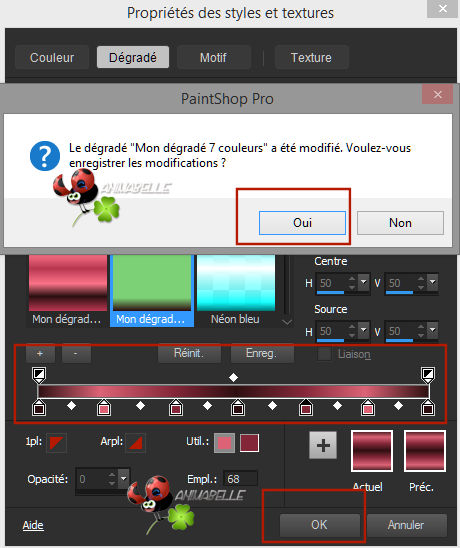460x548 pixels.
Task: Switch to the Dégradé tab
Action: point(133,57)
